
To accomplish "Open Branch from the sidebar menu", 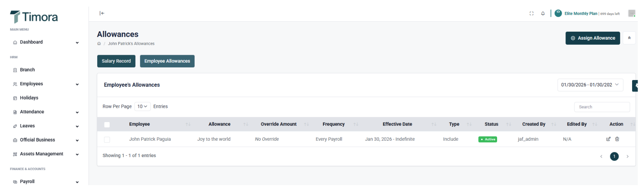I will point(27,70).
